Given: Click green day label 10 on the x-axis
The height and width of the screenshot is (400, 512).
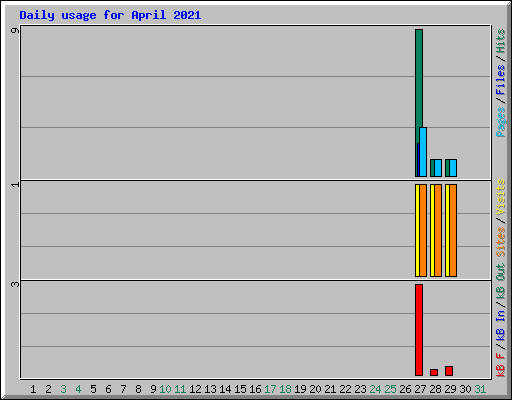Looking at the screenshot, I should coord(165,389).
